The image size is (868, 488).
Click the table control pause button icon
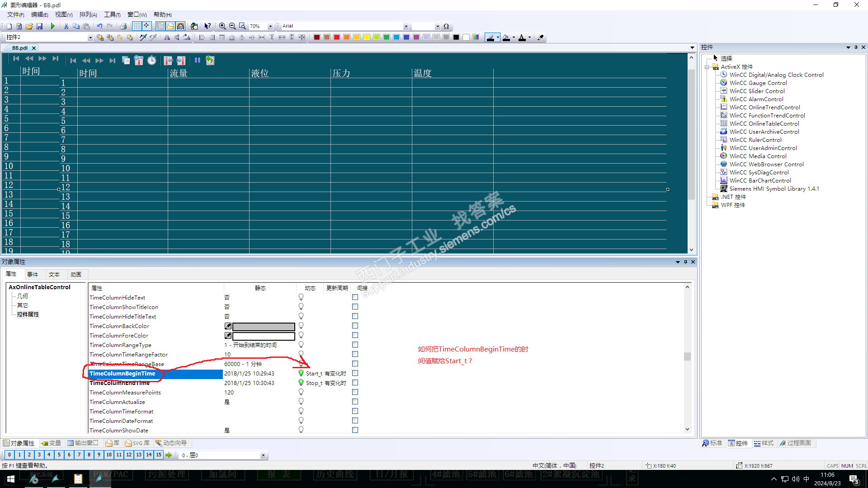click(x=198, y=60)
